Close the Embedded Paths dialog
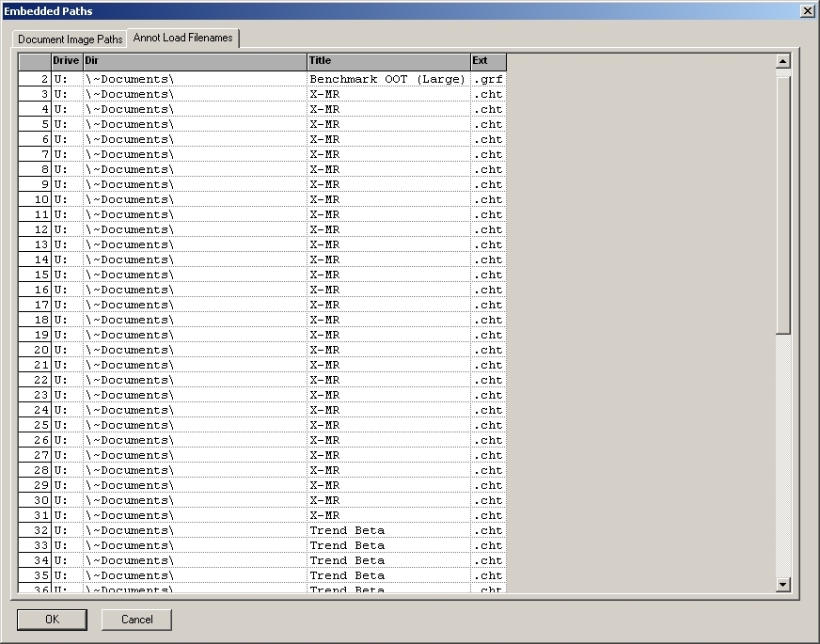 [x=807, y=10]
